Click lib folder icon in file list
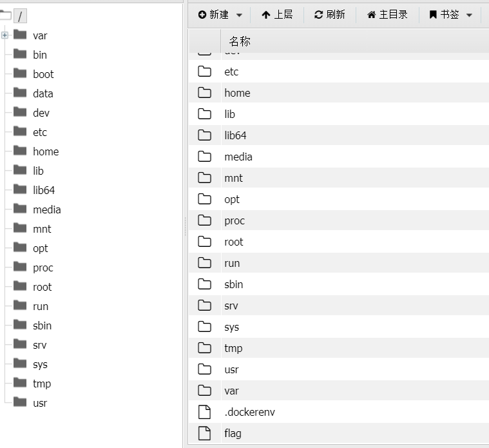Image resolution: width=489 pixels, height=448 pixels. (205, 114)
